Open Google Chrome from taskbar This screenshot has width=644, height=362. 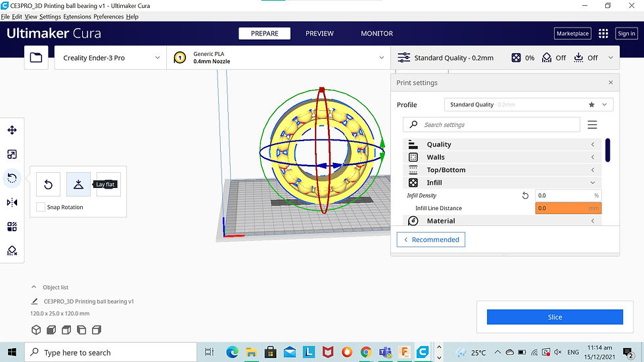(366, 352)
